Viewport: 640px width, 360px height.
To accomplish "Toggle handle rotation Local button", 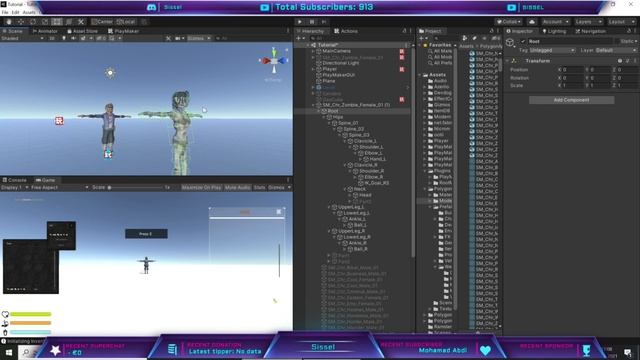I will [126, 22].
